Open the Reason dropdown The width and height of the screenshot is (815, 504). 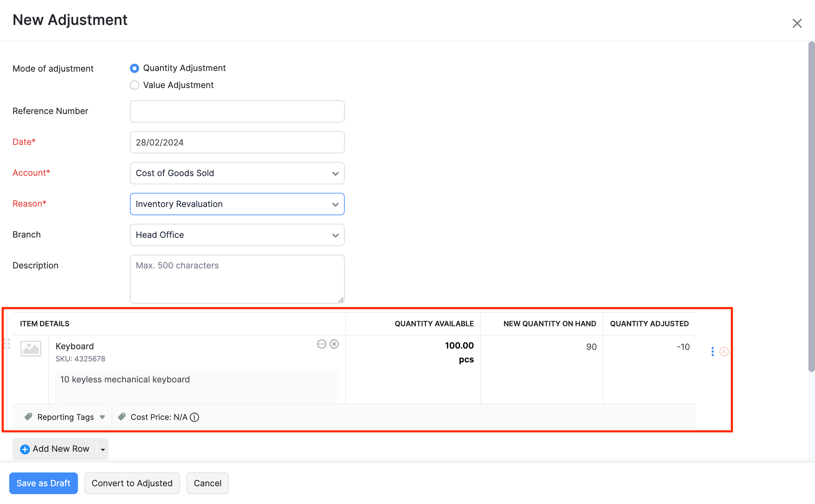tap(237, 204)
